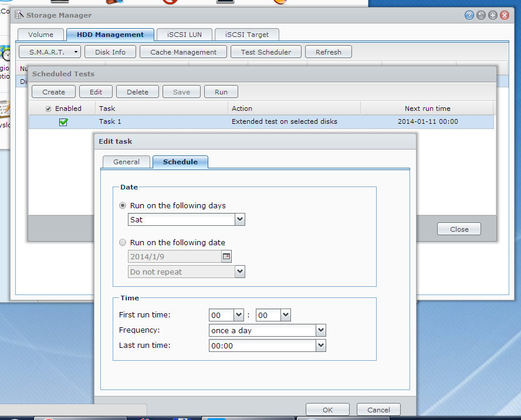Select Run on the following date option

click(123, 242)
